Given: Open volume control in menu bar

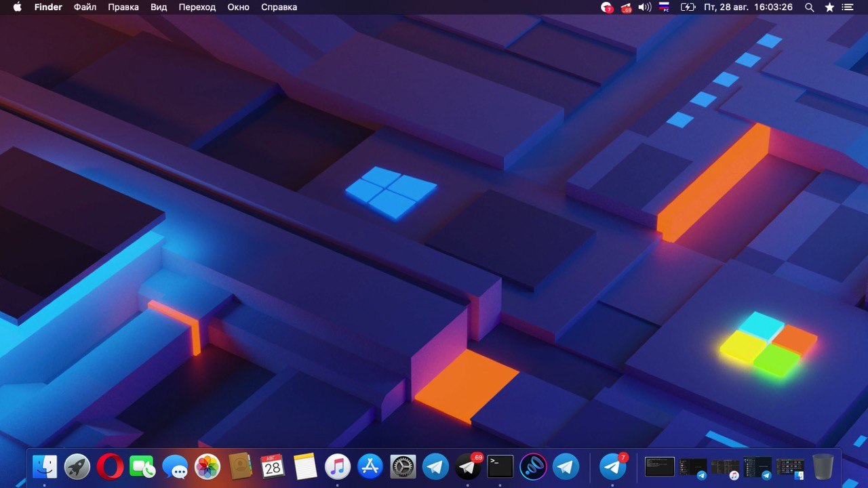Looking at the screenshot, I should click(645, 7).
